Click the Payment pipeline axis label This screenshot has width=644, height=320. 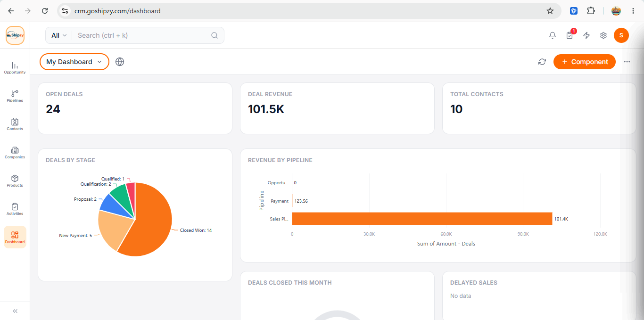pyautogui.click(x=280, y=201)
